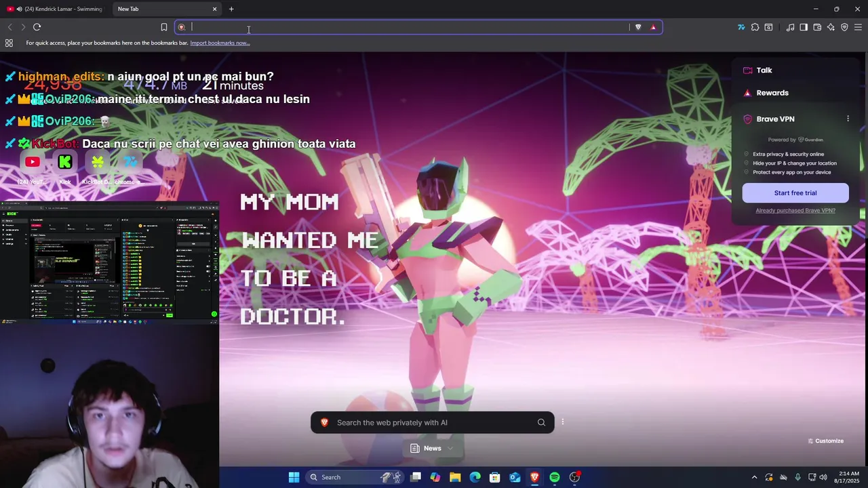Open OBS Studio from the taskbar
868x488 pixels.
(x=574, y=477)
